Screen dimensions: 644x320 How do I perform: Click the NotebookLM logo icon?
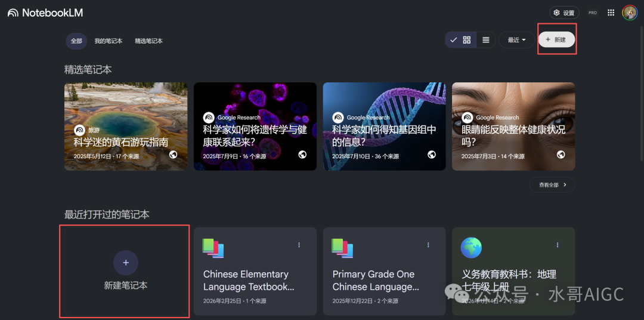tap(13, 13)
